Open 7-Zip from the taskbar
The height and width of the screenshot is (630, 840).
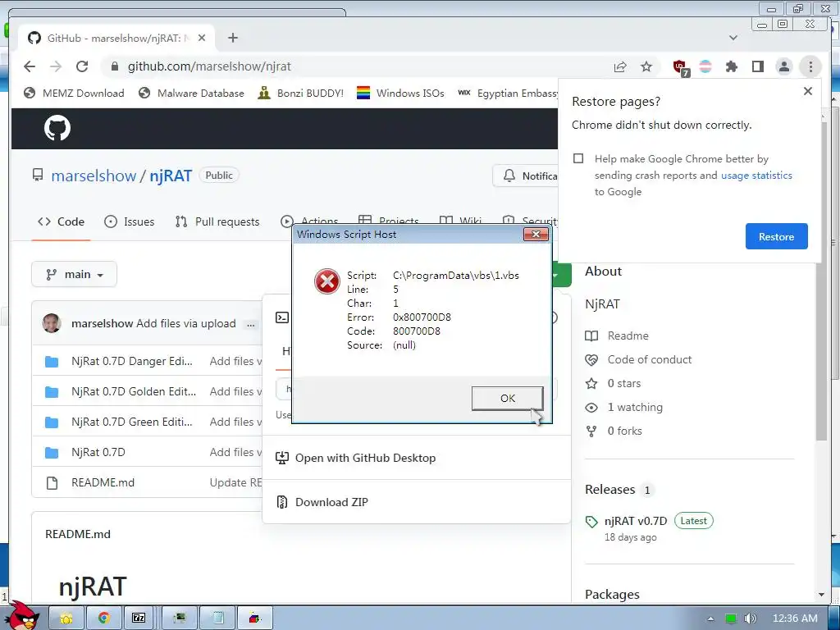click(x=138, y=618)
